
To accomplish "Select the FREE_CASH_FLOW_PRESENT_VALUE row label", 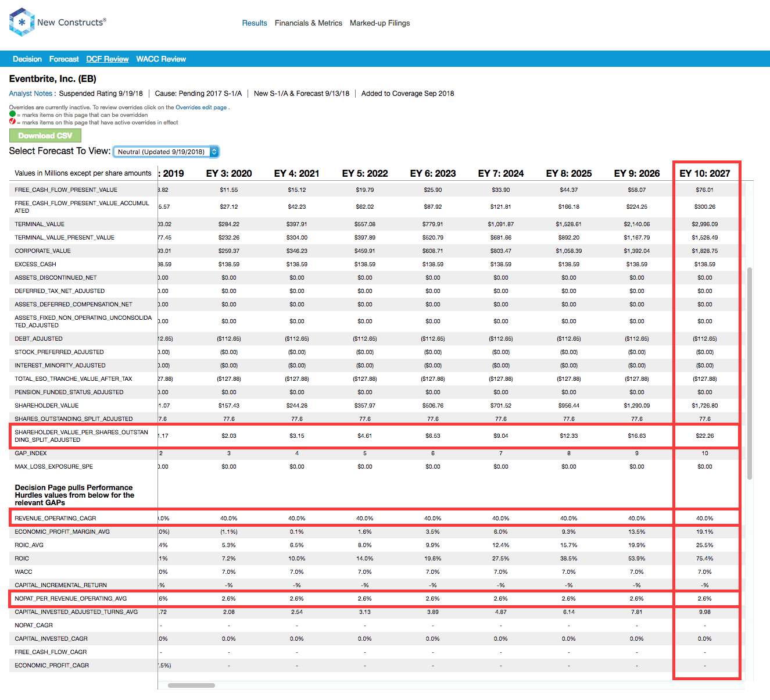I will click(x=66, y=190).
